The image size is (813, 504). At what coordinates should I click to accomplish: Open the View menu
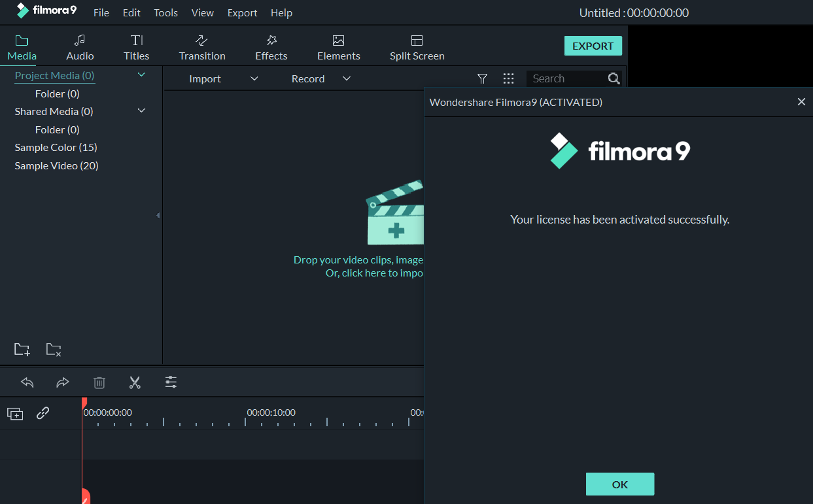tap(203, 13)
